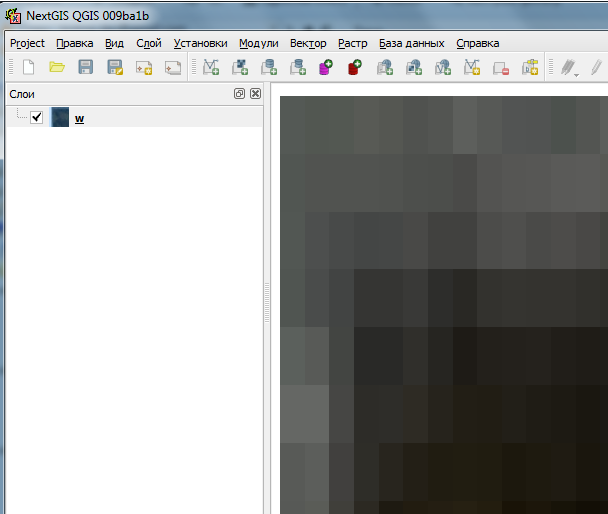Open the Модули menu
608x514 pixels.
point(259,43)
